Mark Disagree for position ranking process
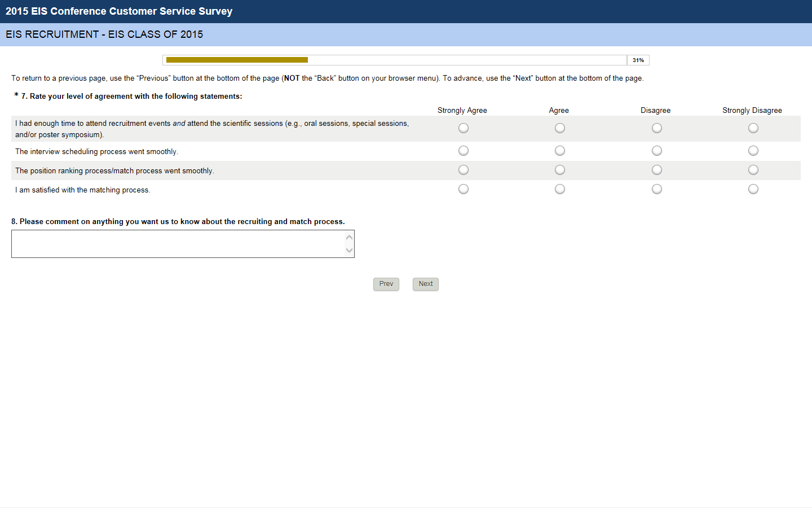 tap(657, 170)
